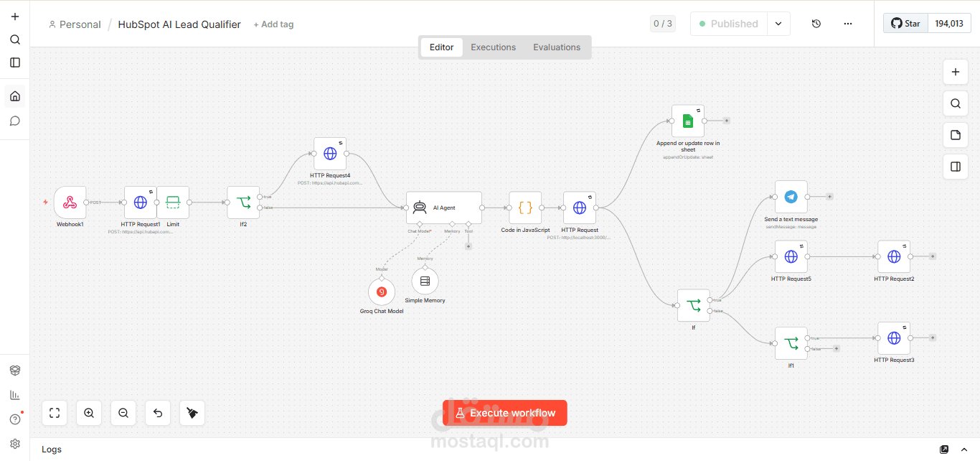Zoom out on the canvas
This screenshot has height=461, width=980.
[x=123, y=413]
